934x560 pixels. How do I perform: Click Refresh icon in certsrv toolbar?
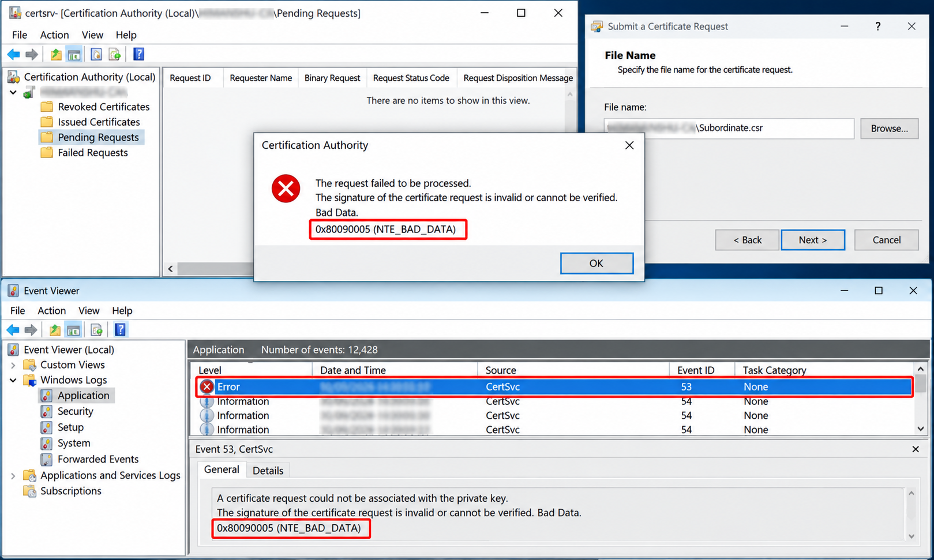click(96, 54)
